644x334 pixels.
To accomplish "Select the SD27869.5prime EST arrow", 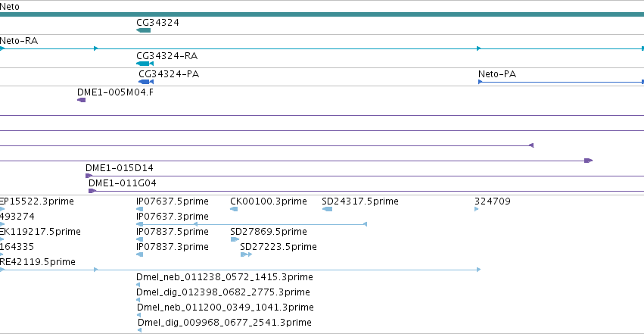I will pos(235,239).
